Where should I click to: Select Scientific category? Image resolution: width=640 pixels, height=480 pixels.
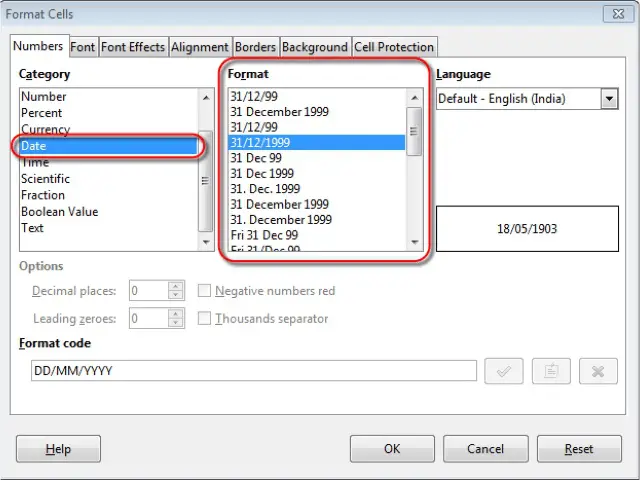(109, 179)
